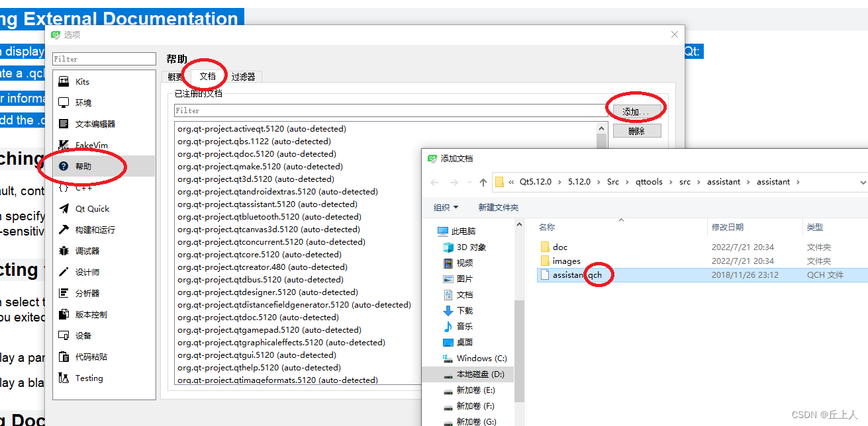Select the 代码粘贴 code pasting category

pos(104,357)
